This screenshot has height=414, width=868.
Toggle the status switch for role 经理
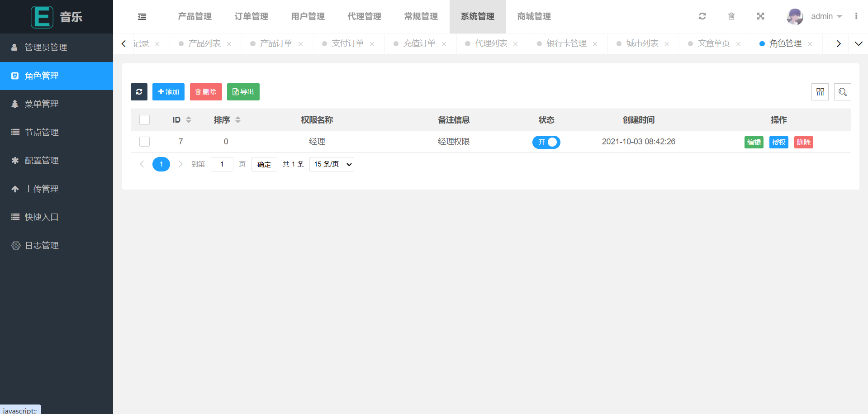coord(546,142)
